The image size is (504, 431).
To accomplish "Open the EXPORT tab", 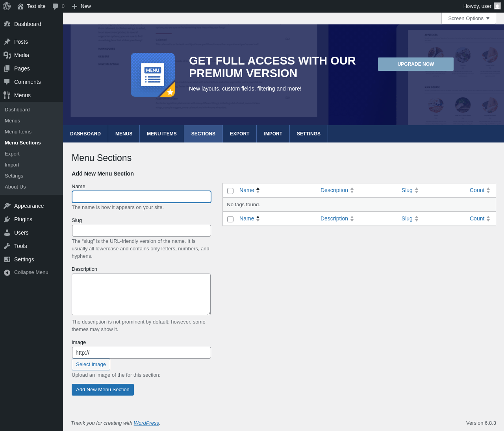I will (239, 134).
